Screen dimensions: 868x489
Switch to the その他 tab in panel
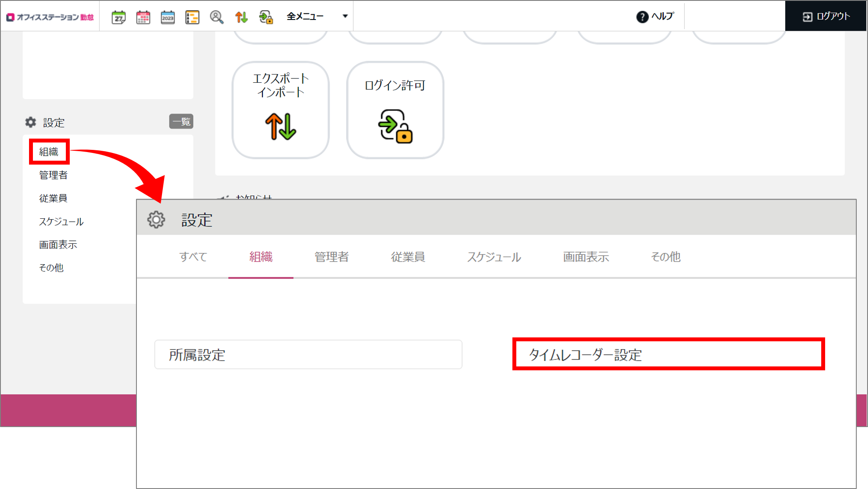tap(666, 256)
